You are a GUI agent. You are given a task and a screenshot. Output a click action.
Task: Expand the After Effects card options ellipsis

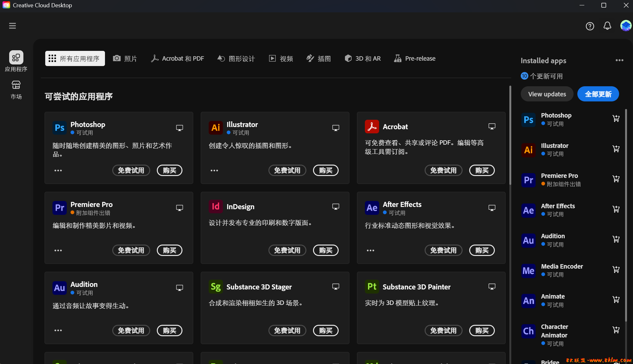pyautogui.click(x=370, y=251)
